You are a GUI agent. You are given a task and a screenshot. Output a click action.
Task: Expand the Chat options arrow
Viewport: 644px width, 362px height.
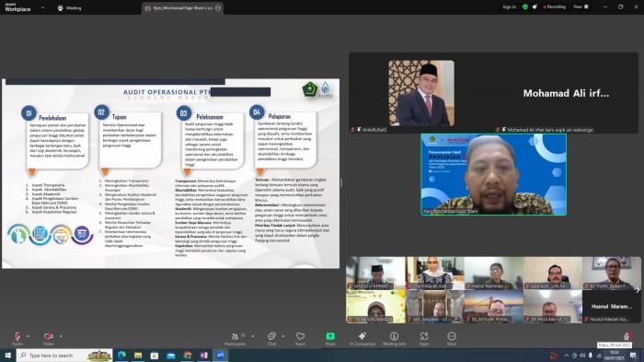[283, 336]
